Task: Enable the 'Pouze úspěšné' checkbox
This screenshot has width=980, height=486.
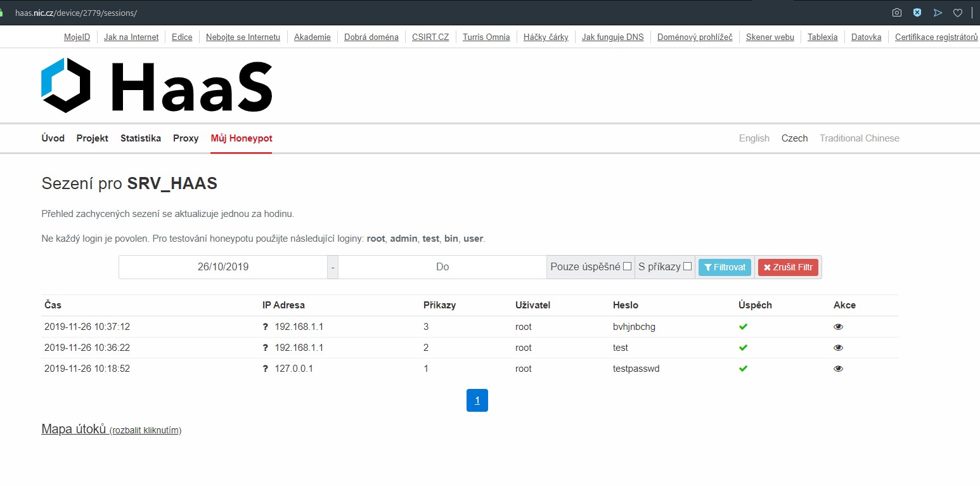Action: pyautogui.click(x=627, y=266)
